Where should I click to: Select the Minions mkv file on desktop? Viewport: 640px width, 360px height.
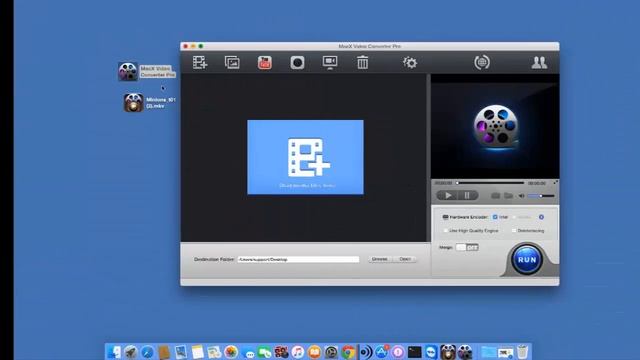(x=133, y=102)
